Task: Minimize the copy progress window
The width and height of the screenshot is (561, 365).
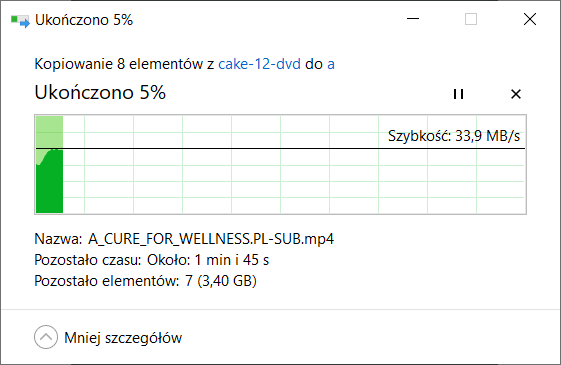Action: [413, 19]
